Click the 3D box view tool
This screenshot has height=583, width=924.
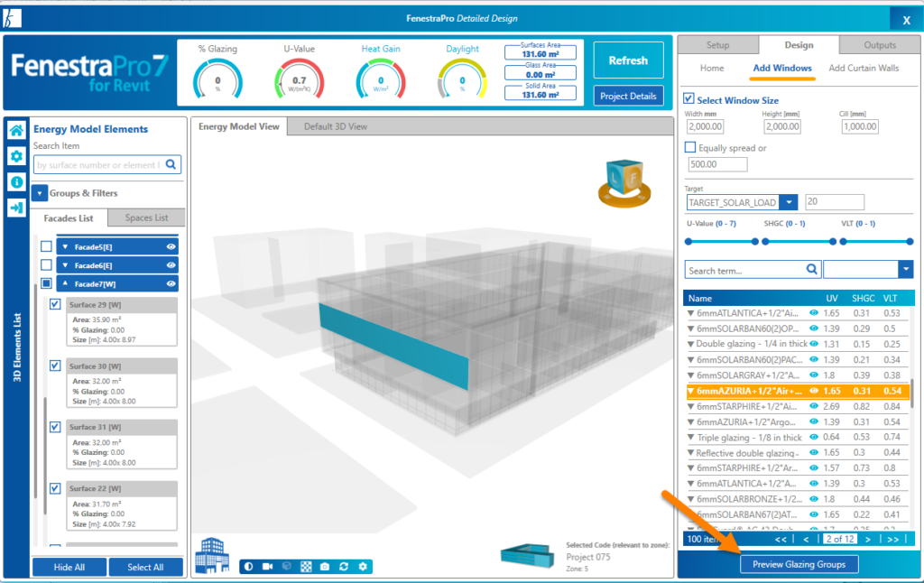(x=287, y=567)
